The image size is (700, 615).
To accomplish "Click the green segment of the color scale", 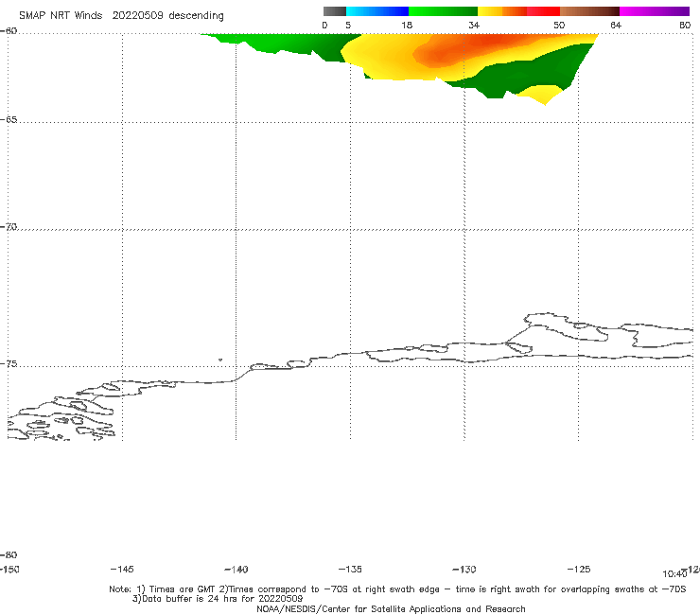I will point(443,11).
